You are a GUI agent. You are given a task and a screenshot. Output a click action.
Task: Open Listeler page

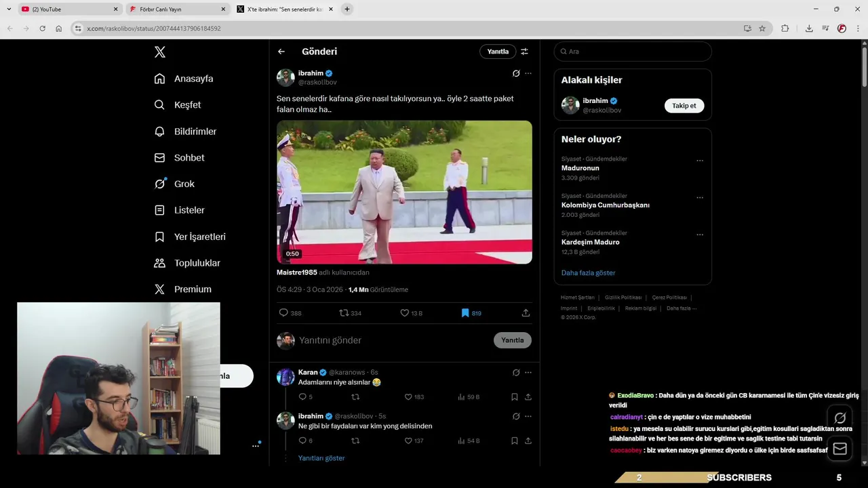point(179,210)
